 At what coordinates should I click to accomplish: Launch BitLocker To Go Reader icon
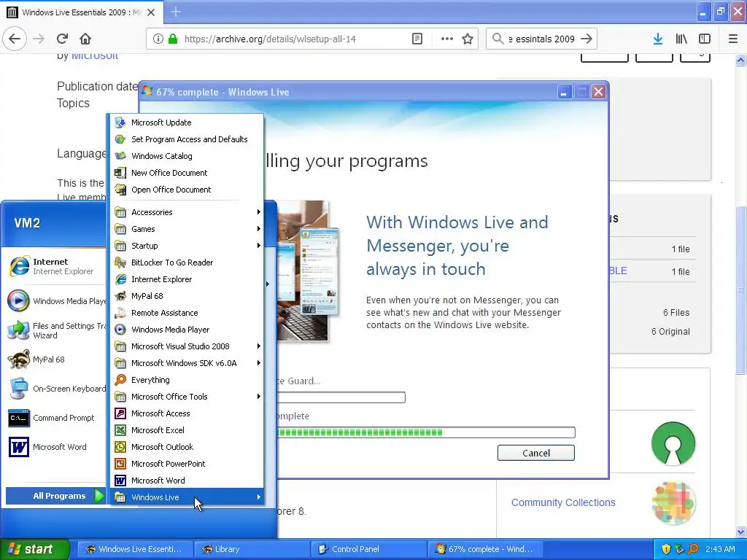coord(120,262)
